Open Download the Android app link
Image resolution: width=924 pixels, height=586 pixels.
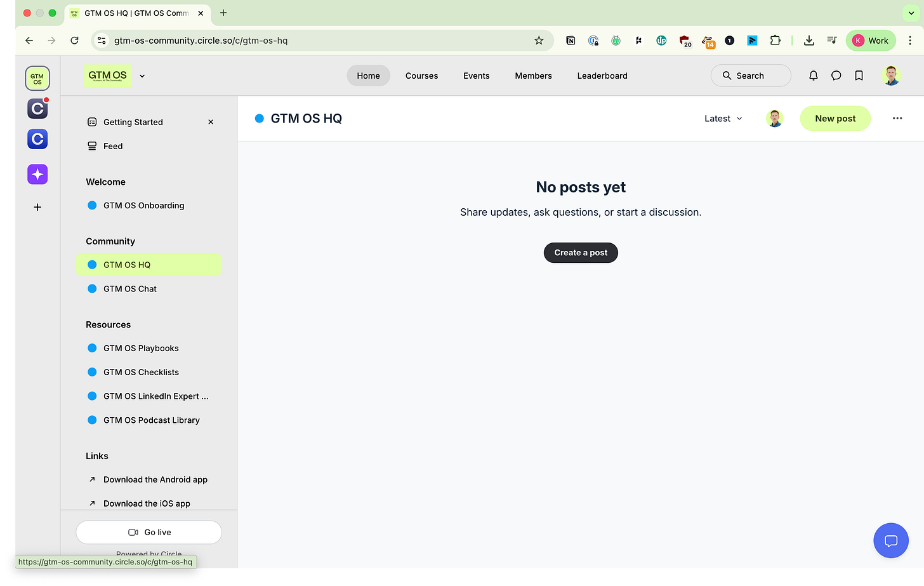(x=149, y=479)
